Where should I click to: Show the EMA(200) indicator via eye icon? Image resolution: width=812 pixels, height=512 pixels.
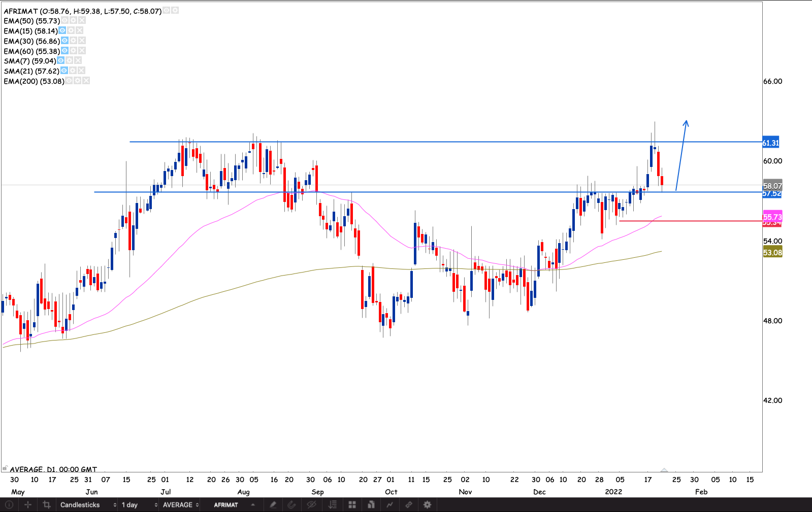point(69,81)
